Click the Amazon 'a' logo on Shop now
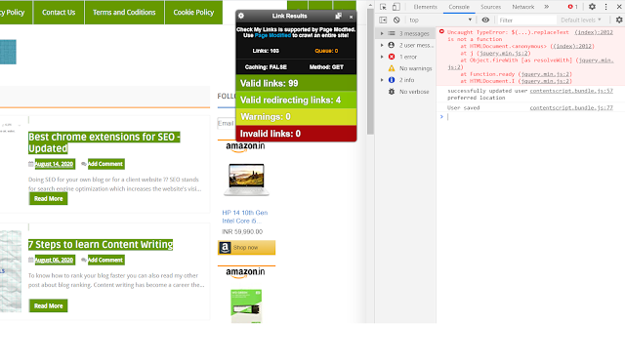Image resolution: width=625 pixels, height=364 pixels. click(x=225, y=248)
